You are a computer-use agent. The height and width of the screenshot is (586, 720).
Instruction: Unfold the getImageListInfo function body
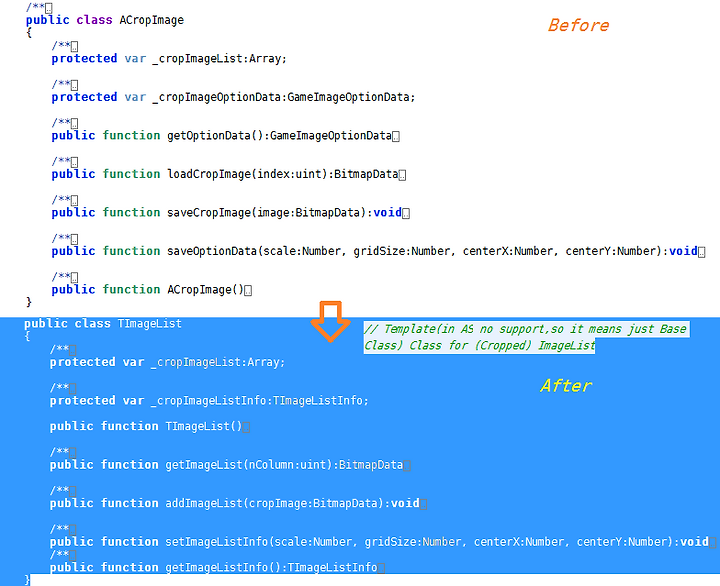(381, 568)
